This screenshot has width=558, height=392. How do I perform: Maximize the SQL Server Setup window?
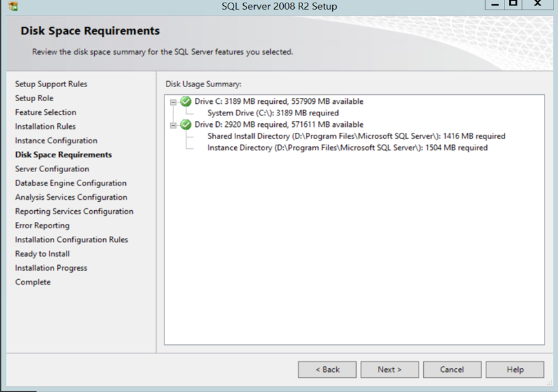tap(513, 5)
